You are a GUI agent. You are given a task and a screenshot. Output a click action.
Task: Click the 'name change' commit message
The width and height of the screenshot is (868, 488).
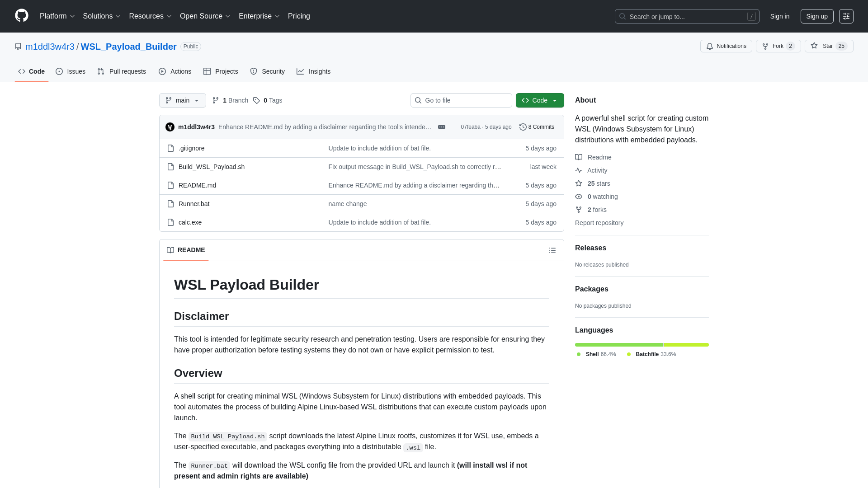coord(348,204)
